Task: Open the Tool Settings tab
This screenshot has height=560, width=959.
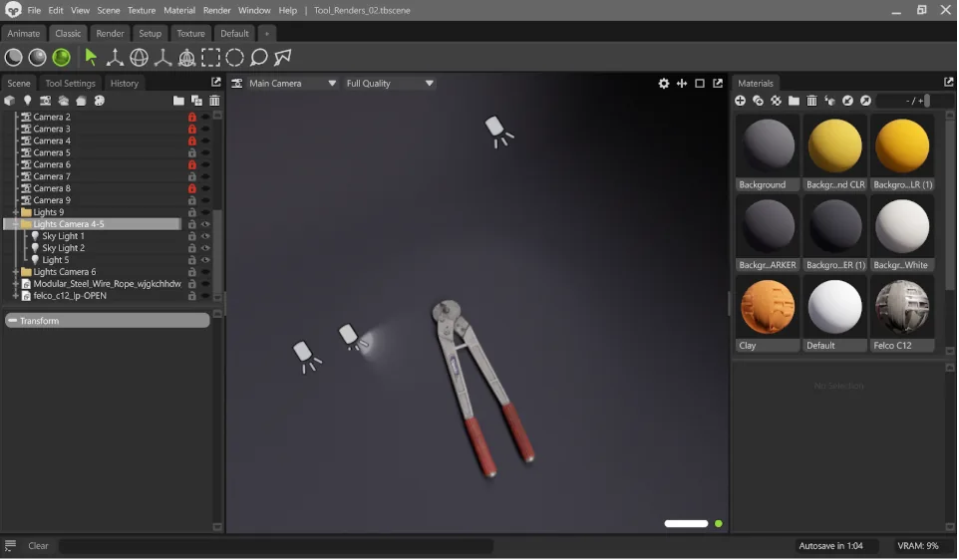Action: (71, 83)
